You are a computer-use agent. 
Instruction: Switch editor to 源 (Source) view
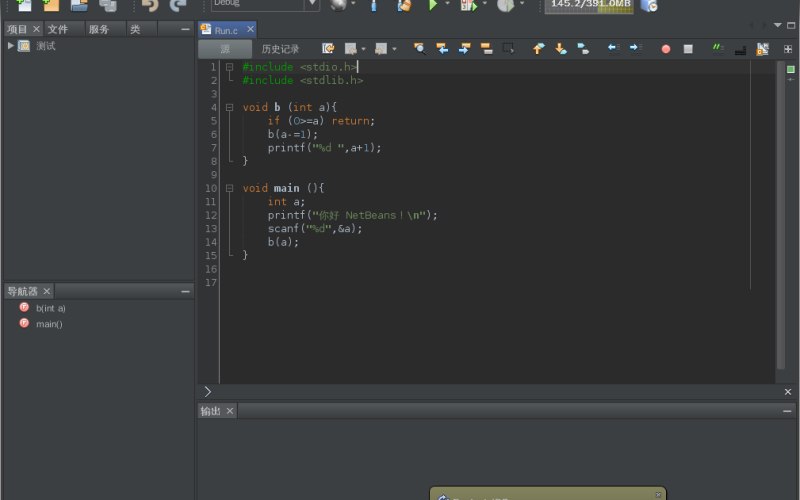[225, 49]
